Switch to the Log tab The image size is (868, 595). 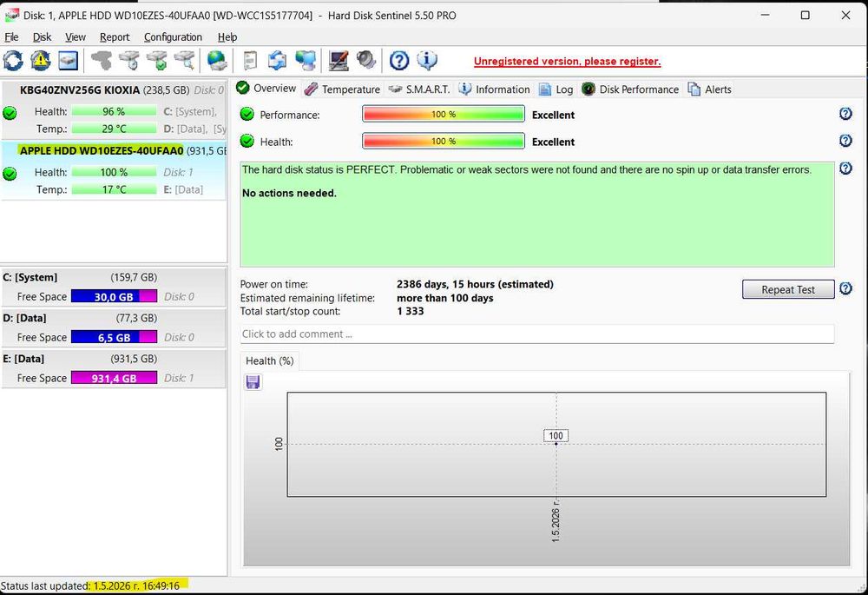click(x=556, y=89)
